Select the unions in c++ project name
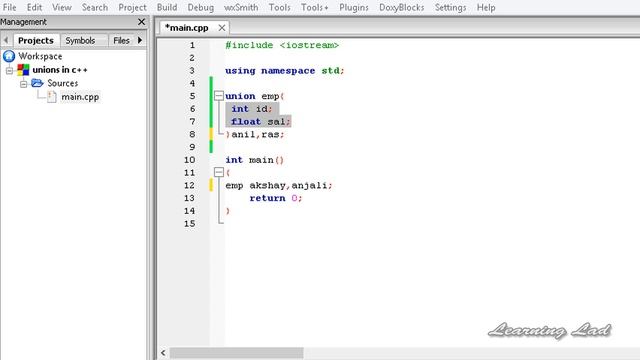 coord(60,70)
